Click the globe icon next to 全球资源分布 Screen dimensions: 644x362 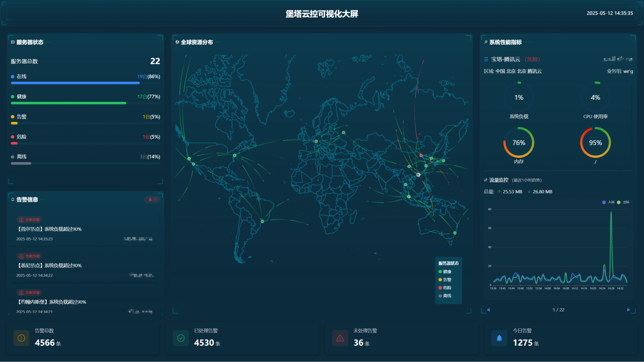coord(177,42)
